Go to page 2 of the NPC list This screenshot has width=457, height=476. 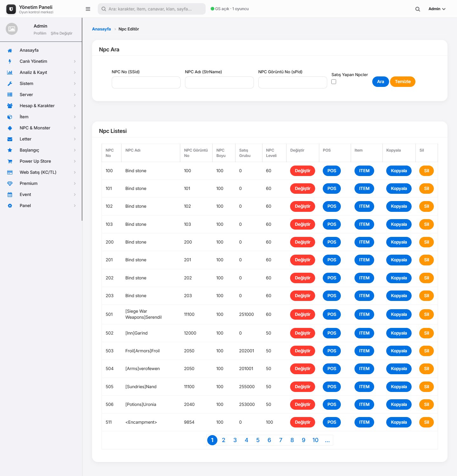point(224,440)
